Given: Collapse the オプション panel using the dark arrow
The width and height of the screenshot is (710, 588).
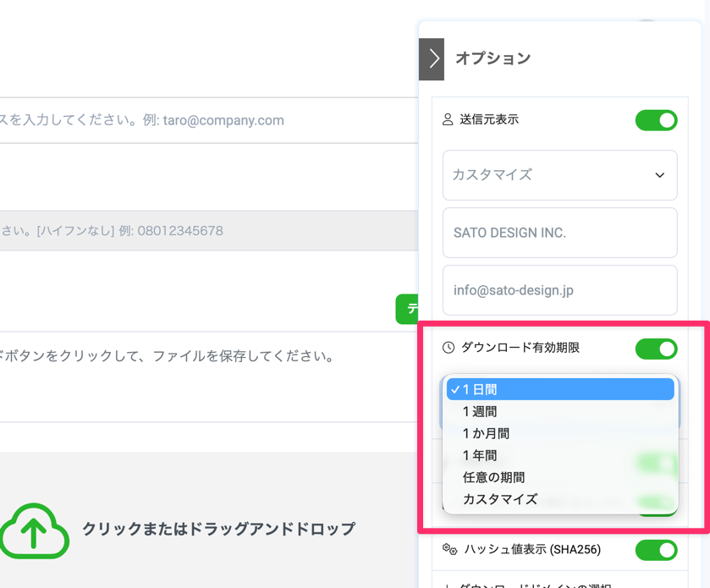Looking at the screenshot, I should pos(432,58).
